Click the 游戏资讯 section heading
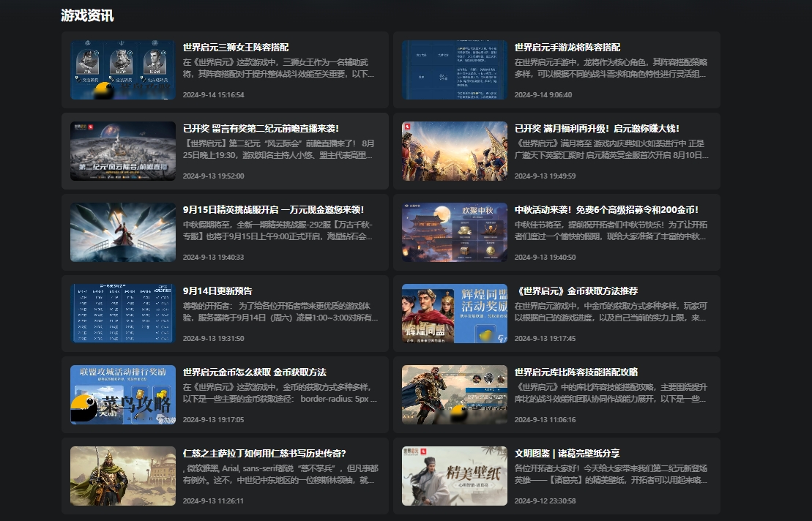The height and width of the screenshot is (521, 812). click(x=87, y=15)
